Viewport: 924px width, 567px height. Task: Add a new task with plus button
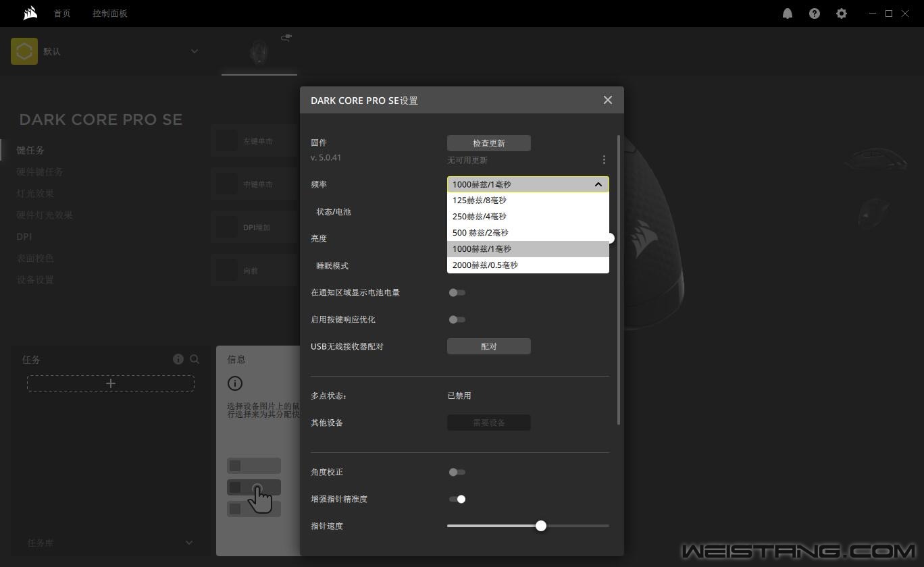111,383
